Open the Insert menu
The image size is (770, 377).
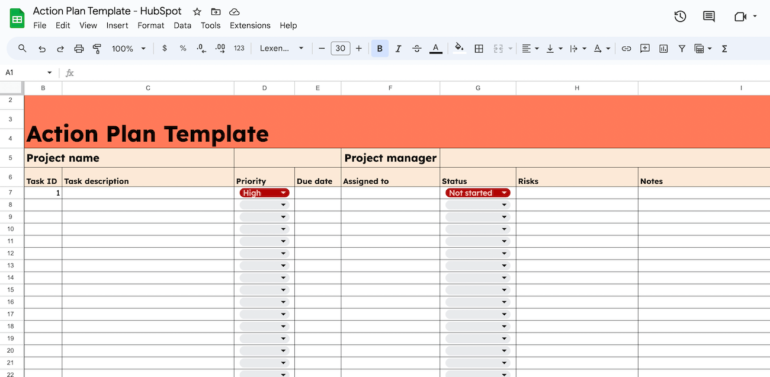[117, 26]
